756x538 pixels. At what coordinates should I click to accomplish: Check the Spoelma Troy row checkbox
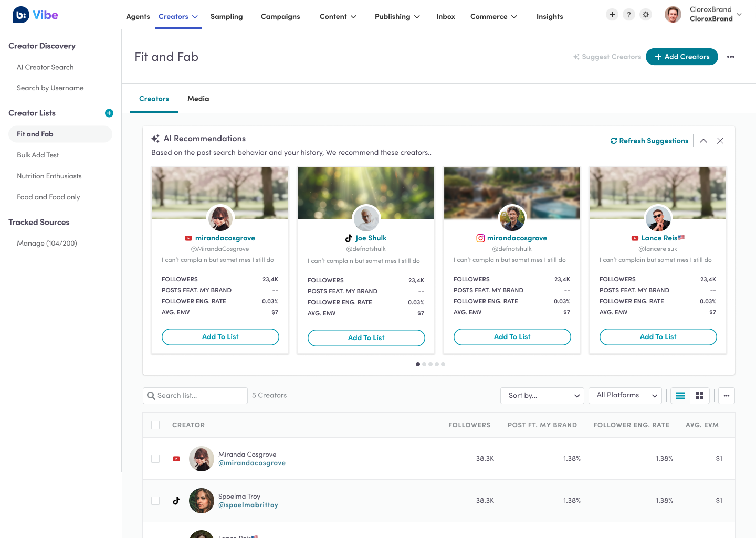155,501
